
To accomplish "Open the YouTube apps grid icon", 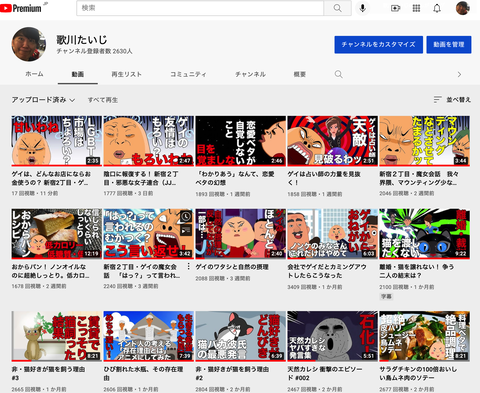I will (416, 8).
